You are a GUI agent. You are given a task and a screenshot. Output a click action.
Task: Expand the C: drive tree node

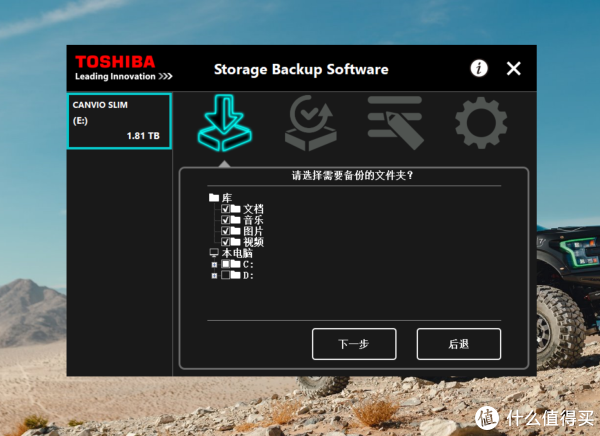(x=214, y=265)
